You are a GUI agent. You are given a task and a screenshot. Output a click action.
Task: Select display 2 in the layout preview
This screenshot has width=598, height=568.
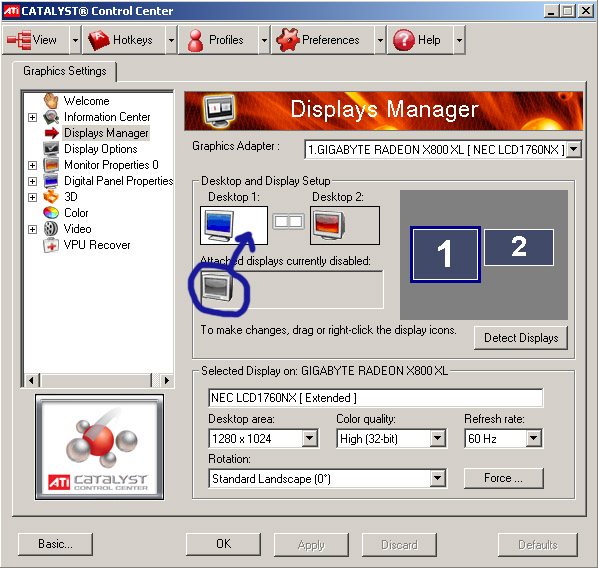click(x=519, y=247)
